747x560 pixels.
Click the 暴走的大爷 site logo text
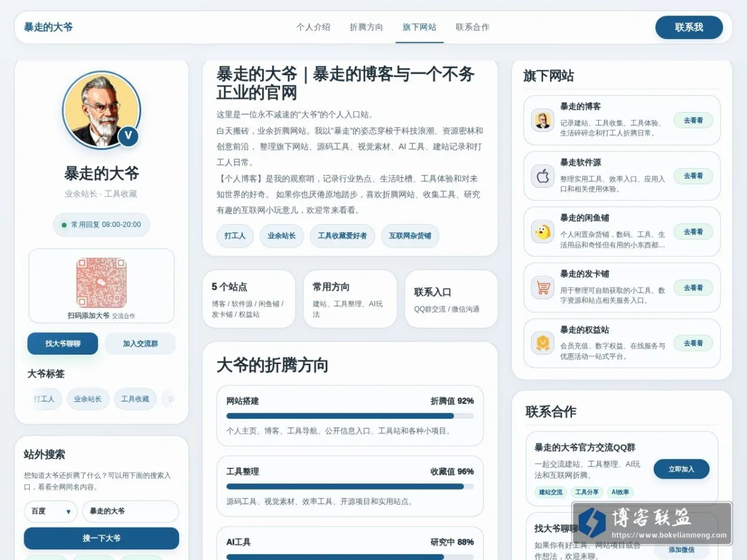tap(49, 27)
